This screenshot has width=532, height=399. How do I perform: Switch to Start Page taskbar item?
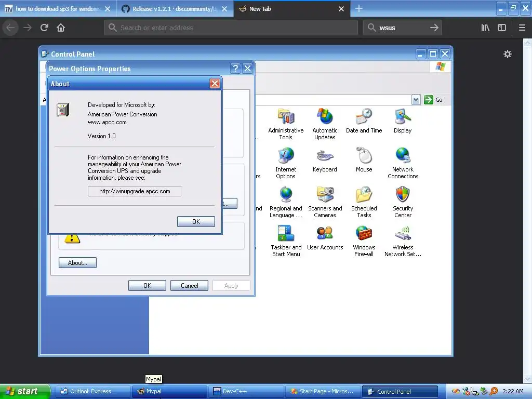322,391
